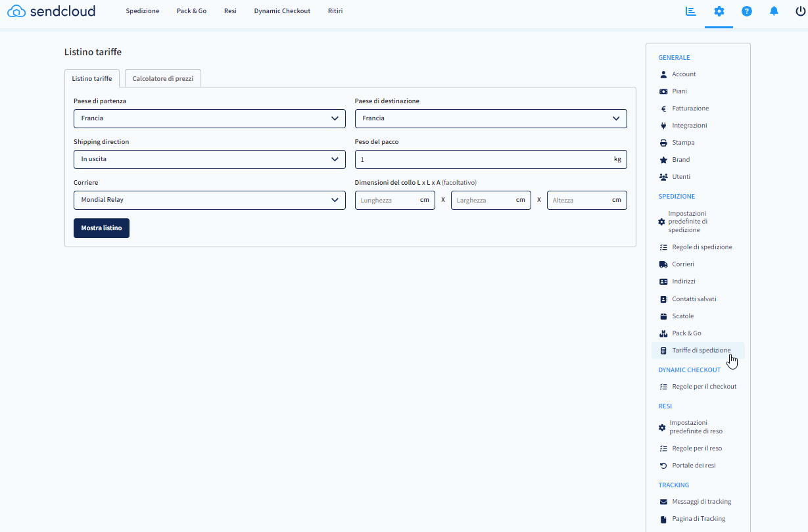Click the truck icon next to Corrieri

click(x=663, y=264)
